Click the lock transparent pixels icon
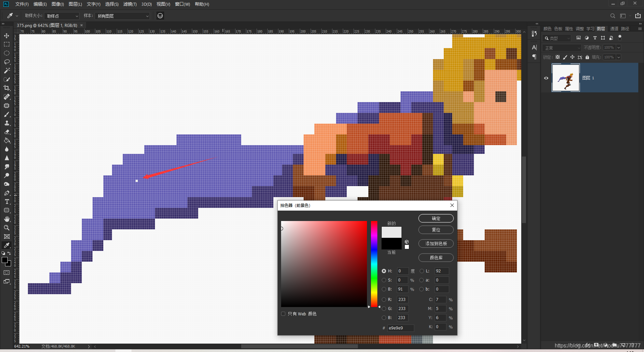This screenshot has height=352, width=644. pos(557,57)
